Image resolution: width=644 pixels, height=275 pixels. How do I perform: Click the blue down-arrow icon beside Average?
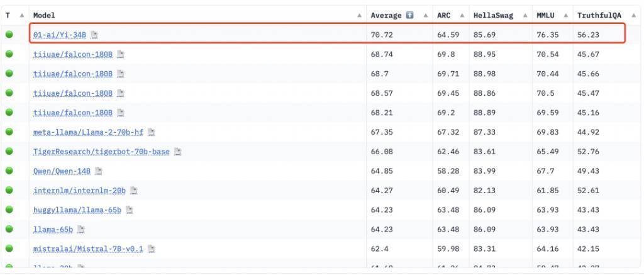click(x=410, y=15)
